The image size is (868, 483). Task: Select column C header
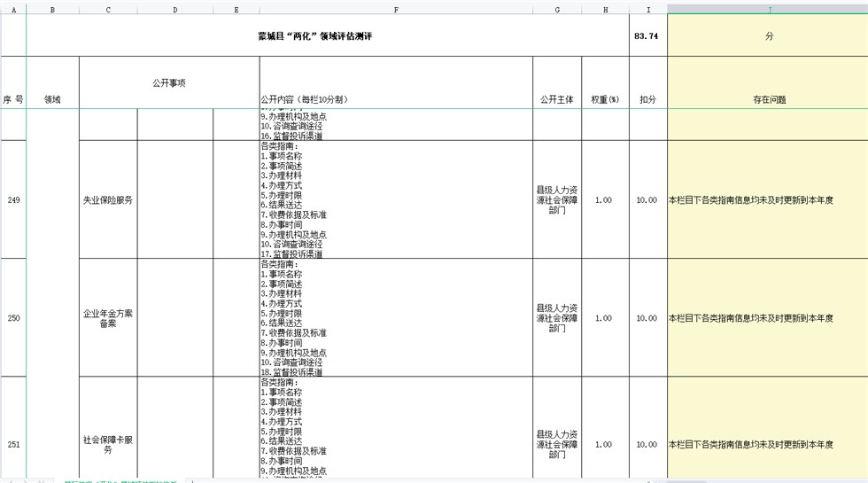click(x=108, y=10)
